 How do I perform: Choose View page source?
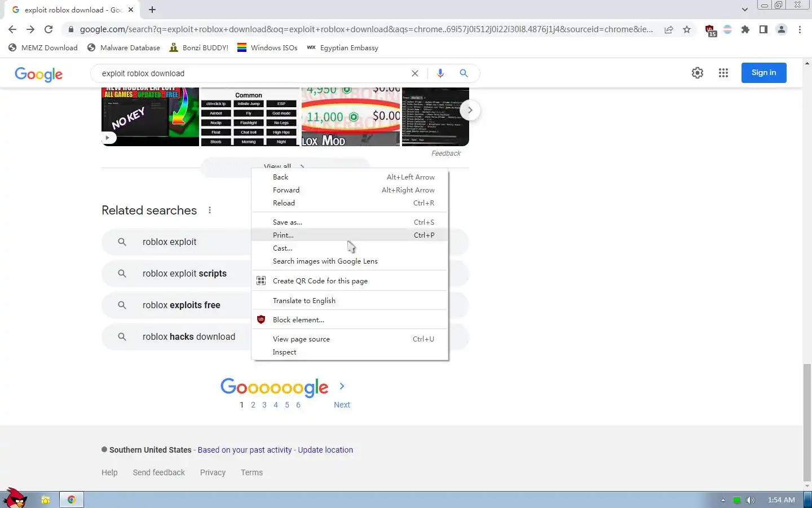[350, 339]
